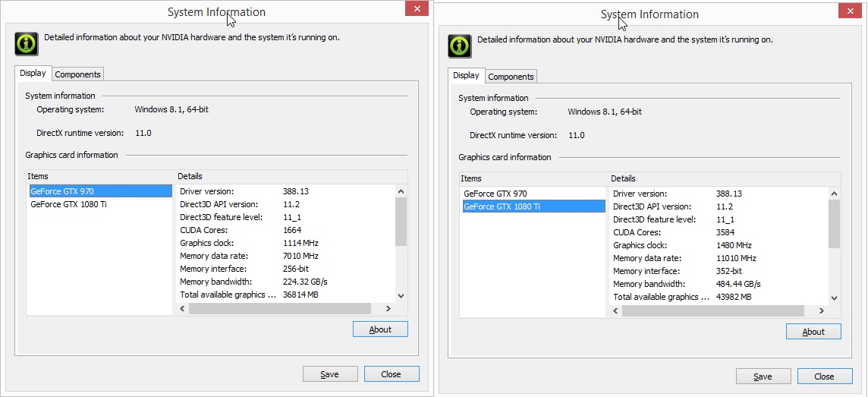Switch to Components tab in left window
868x397 pixels.
(x=77, y=74)
